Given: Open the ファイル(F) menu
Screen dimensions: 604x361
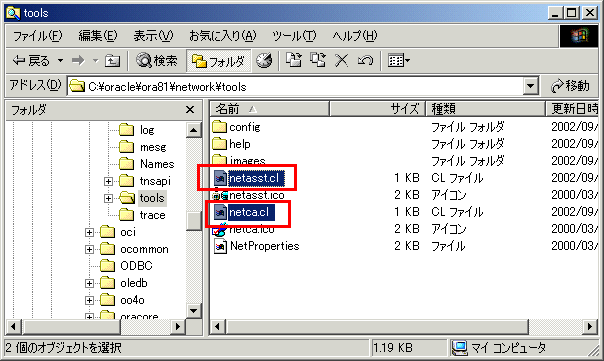Looking at the screenshot, I should 37,36.
